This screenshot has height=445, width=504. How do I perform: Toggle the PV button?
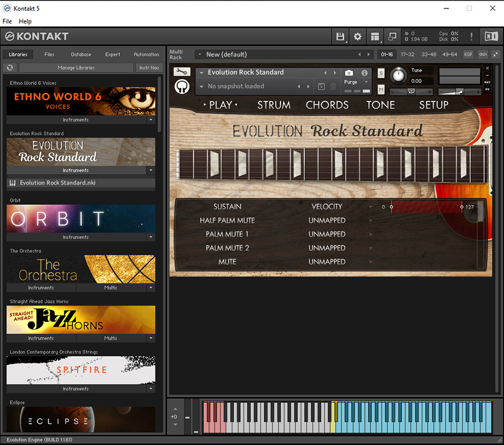pos(487,90)
